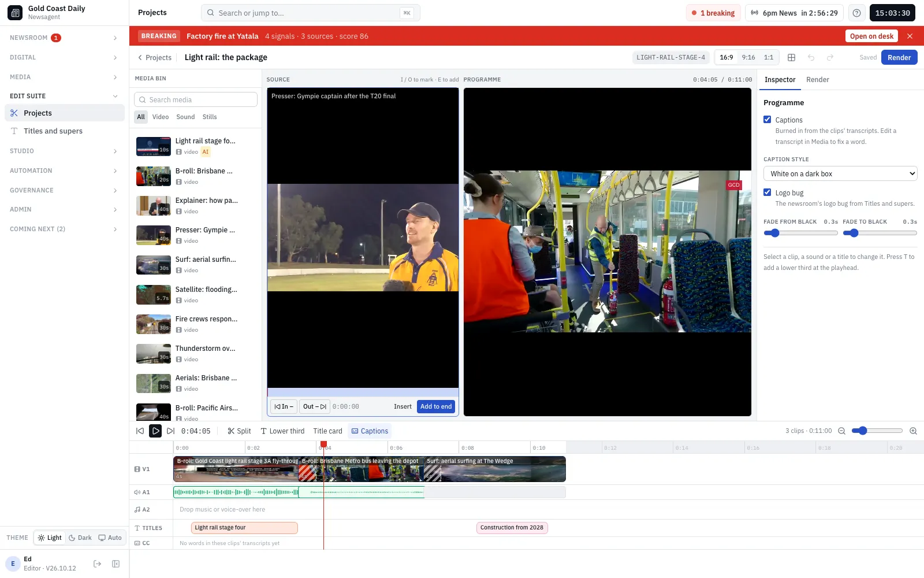The height and width of the screenshot is (578, 924).
Task: Uncheck the Logo bug checkbox
Action: [x=767, y=192]
